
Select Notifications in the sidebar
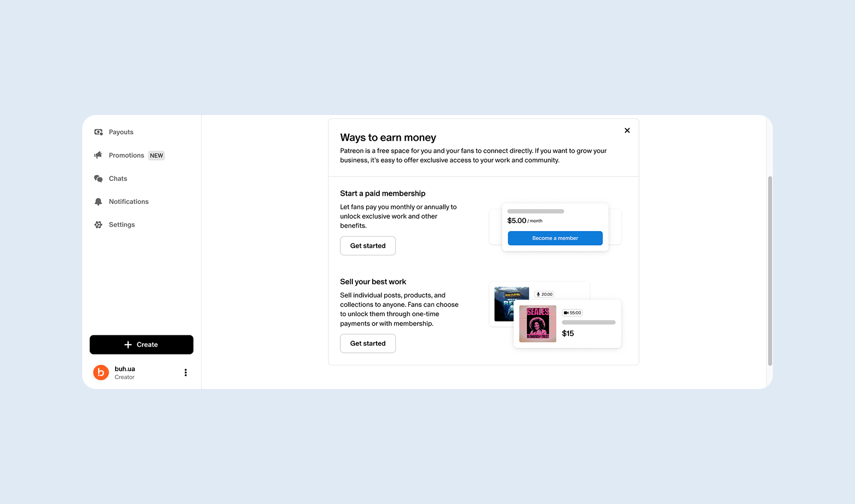pos(129,202)
